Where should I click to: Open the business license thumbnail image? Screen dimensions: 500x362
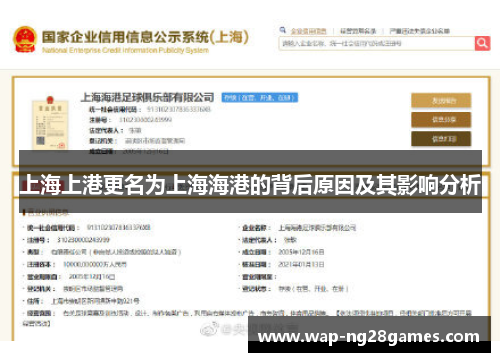coord(50,123)
